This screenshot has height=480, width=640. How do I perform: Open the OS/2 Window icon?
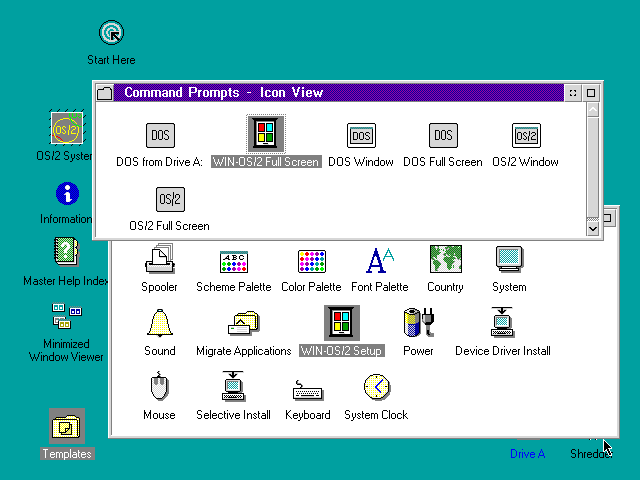526,135
